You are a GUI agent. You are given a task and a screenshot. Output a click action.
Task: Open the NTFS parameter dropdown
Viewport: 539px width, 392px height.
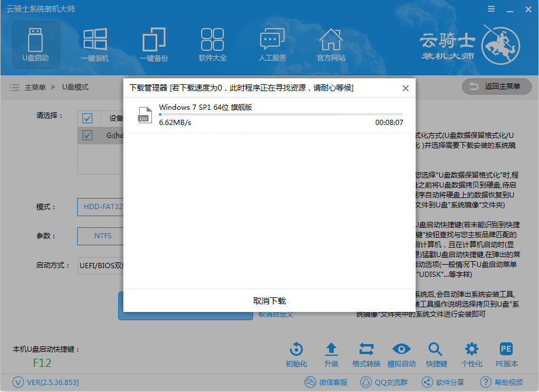(103, 236)
